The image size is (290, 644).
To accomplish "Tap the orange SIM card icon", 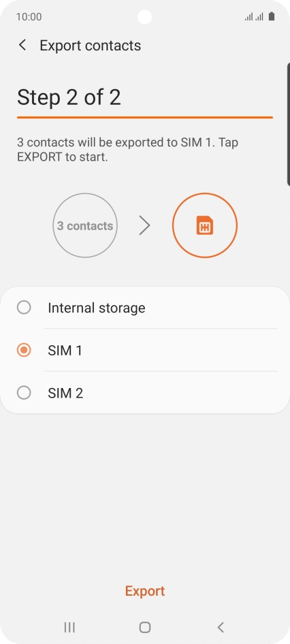I will click(204, 225).
